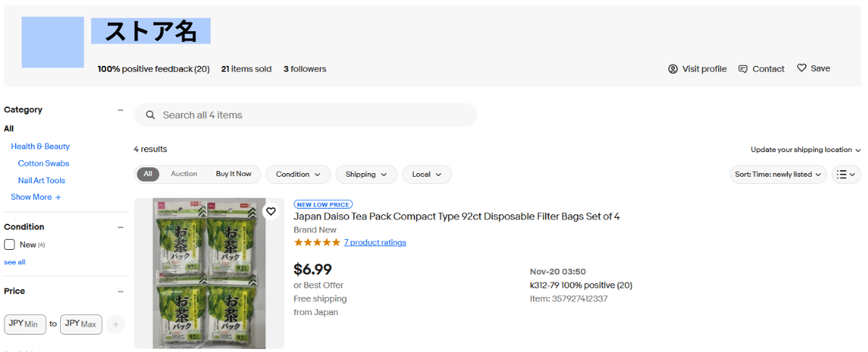
Task: Click the Cotton Swabs category link
Action: click(x=43, y=164)
